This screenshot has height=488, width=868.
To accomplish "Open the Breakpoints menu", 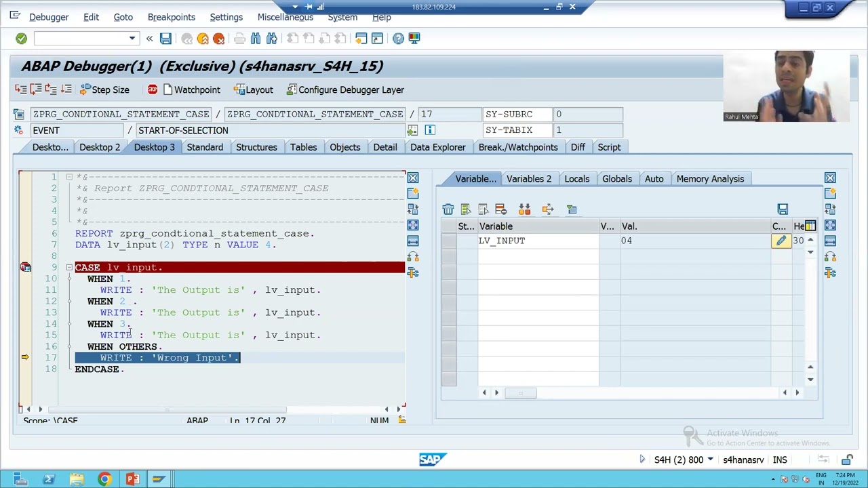I will pyautogui.click(x=171, y=17).
